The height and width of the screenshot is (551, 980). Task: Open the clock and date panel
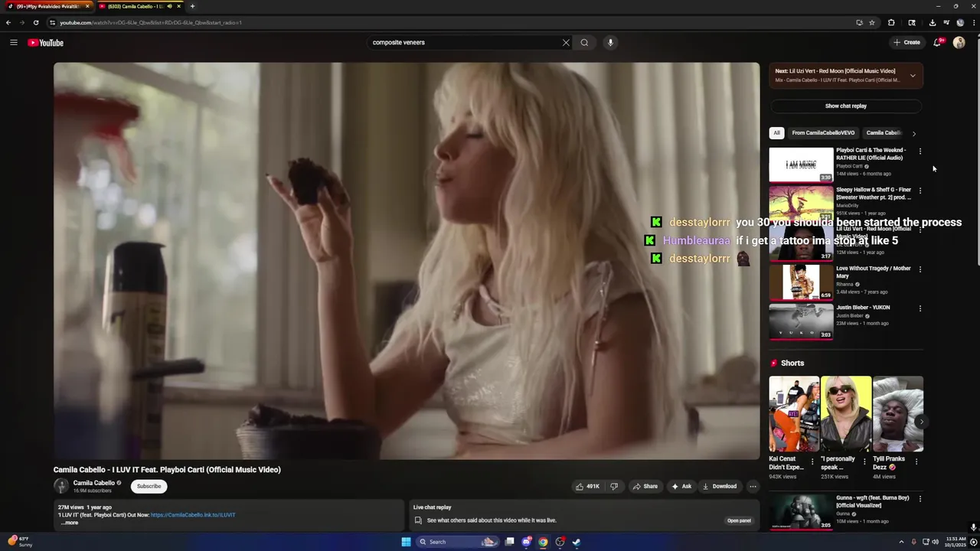(955, 542)
